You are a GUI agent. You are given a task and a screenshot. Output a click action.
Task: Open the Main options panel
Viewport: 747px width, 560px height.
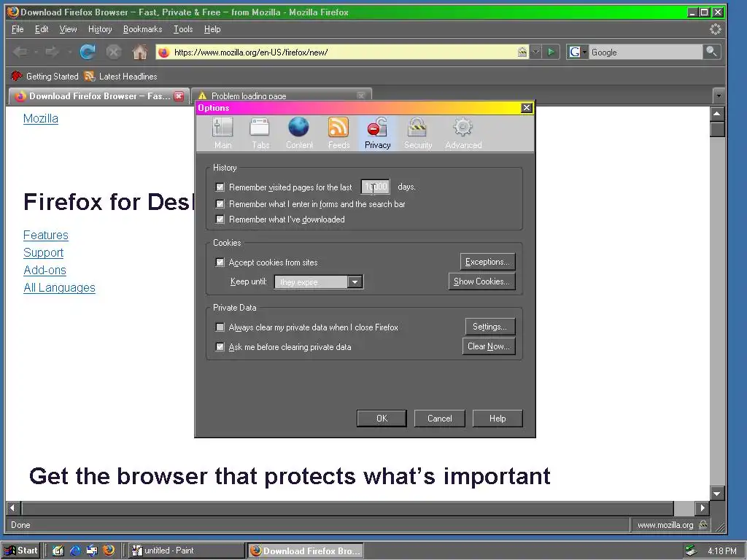pyautogui.click(x=222, y=133)
